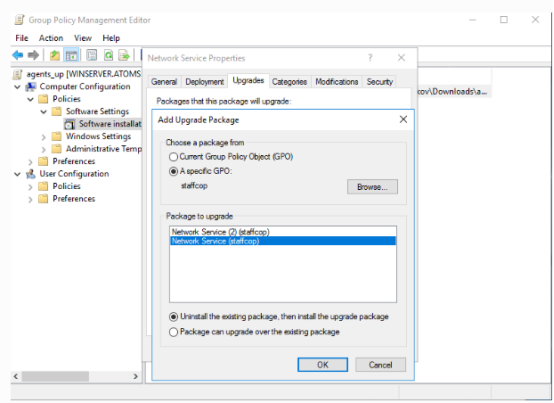
Task: Expand Preferences under User Configuration
Action: [30, 199]
